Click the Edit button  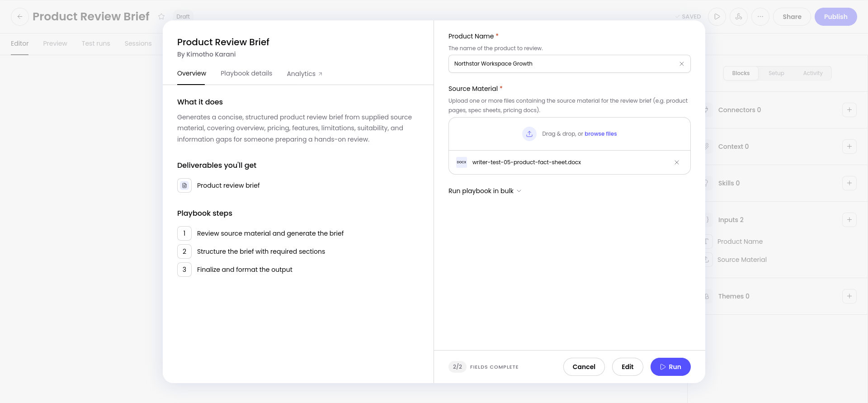(627, 367)
